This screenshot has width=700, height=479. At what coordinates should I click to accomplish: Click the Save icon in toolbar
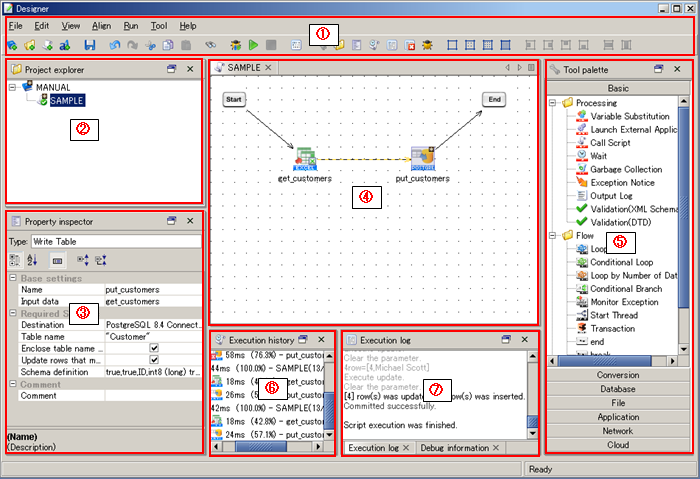click(89, 45)
